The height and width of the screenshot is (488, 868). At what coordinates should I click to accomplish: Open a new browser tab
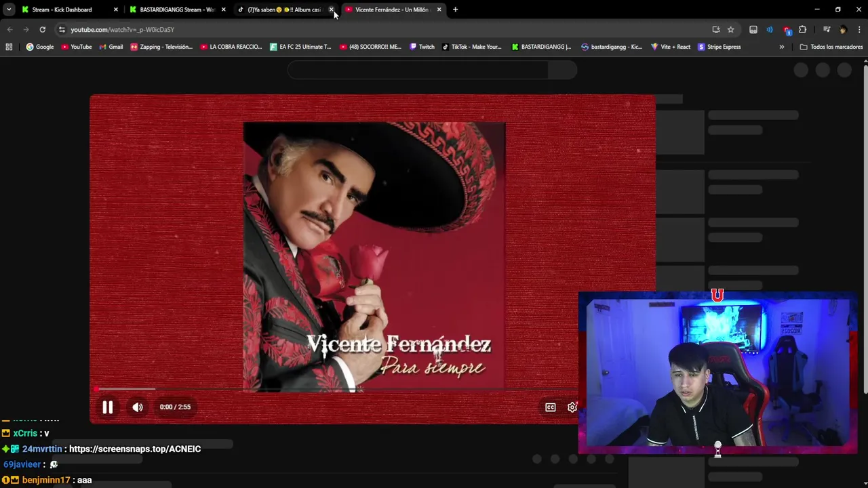455,9
